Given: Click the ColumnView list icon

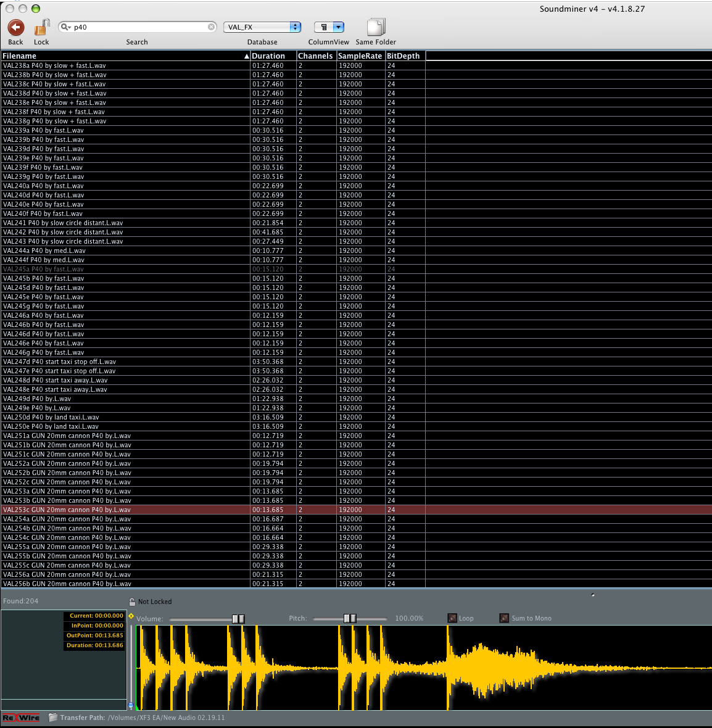Looking at the screenshot, I should (324, 27).
